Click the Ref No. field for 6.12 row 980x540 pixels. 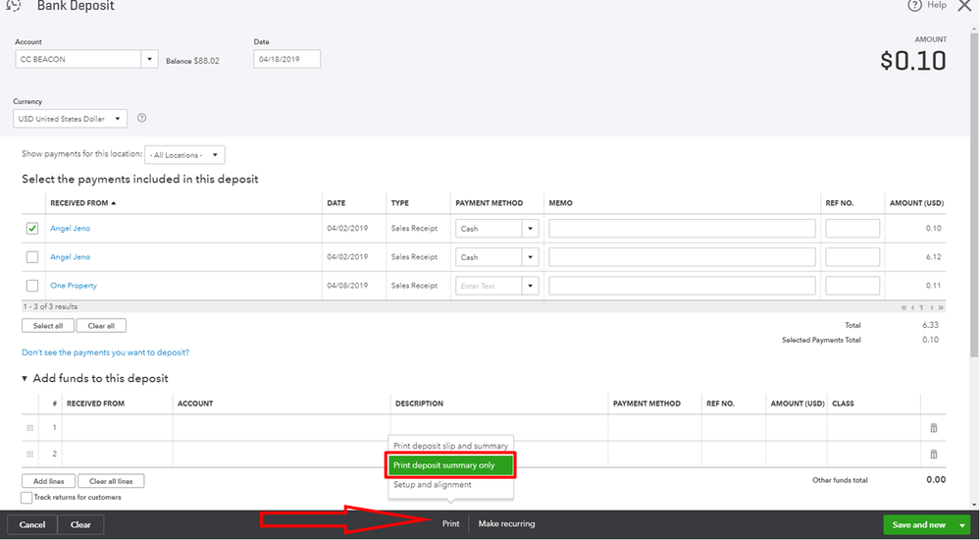pyautogui.click(x=852, y=257)
